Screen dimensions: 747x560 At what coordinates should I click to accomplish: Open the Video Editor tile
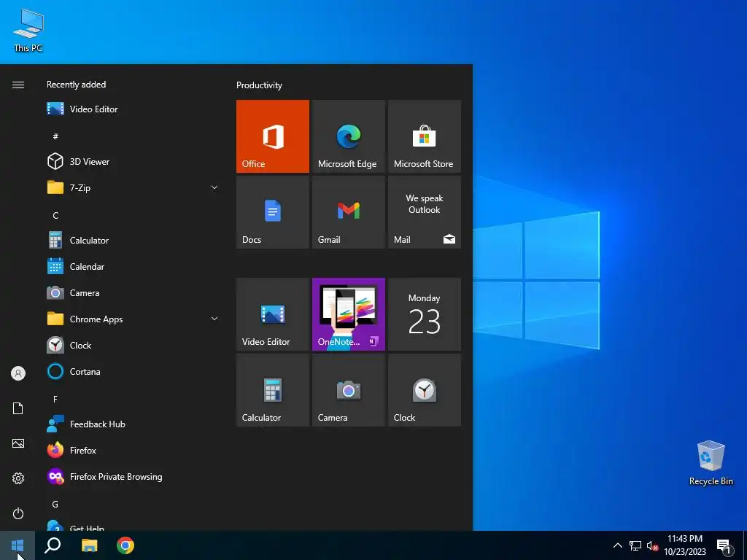[273, 314]
